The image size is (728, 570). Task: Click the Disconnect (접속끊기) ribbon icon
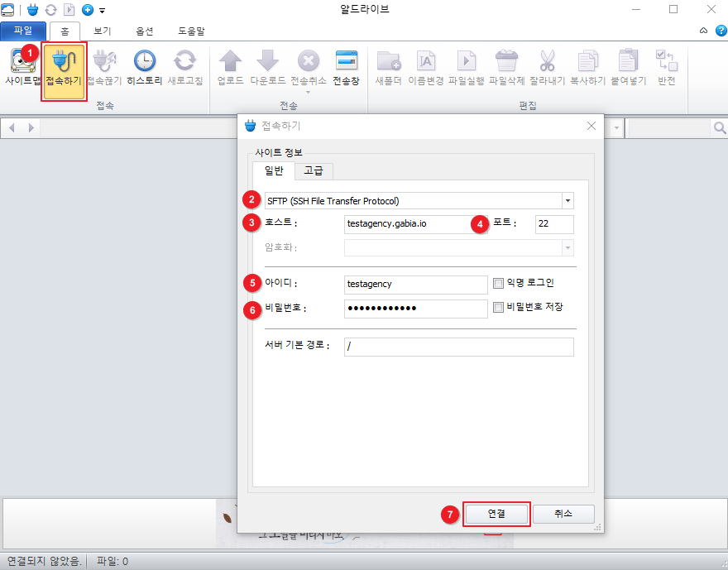pyautogui.click(x=104, y=67)
